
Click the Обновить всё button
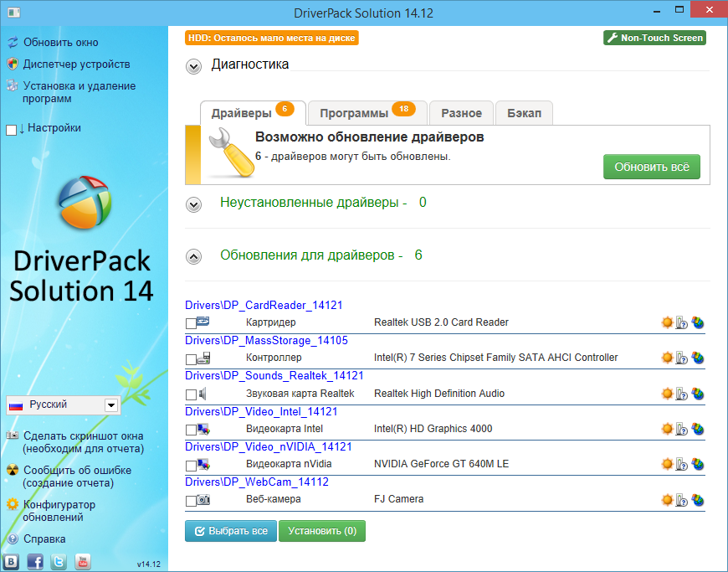click(x=651, y=167)
